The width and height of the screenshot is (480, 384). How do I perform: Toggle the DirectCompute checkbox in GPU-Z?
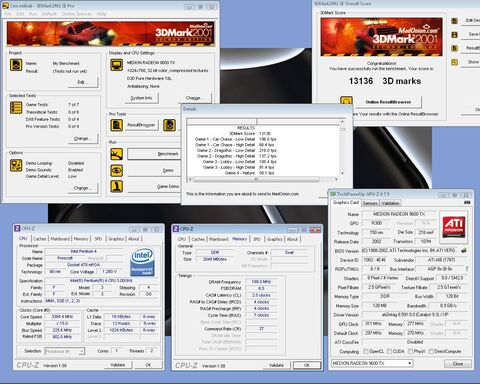click(431, 351)
